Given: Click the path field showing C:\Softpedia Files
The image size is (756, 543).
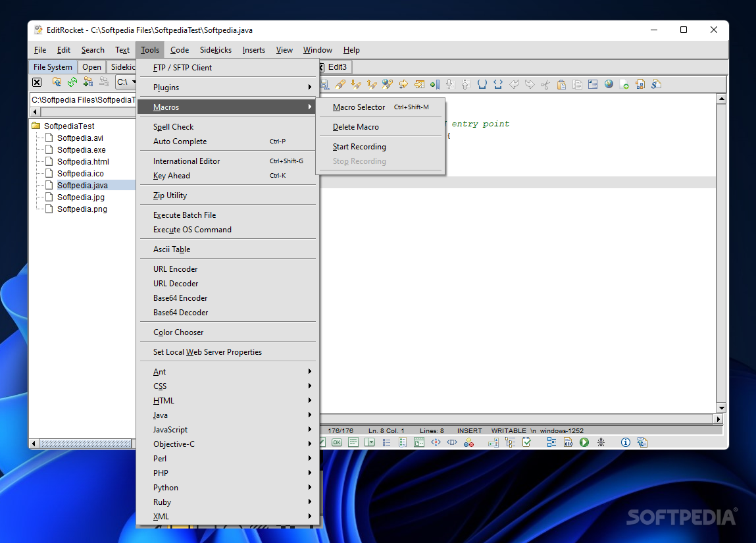Looking at the screenshot, I should [83, 100].
